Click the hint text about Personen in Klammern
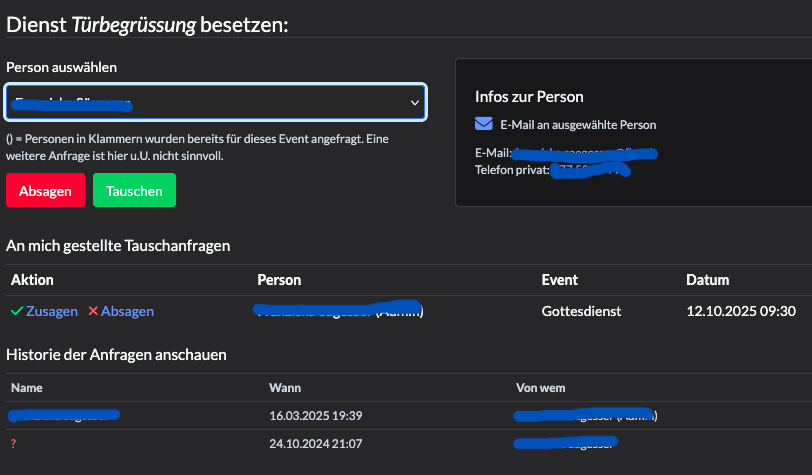This screenshot has height=475, width=812. 197,147
